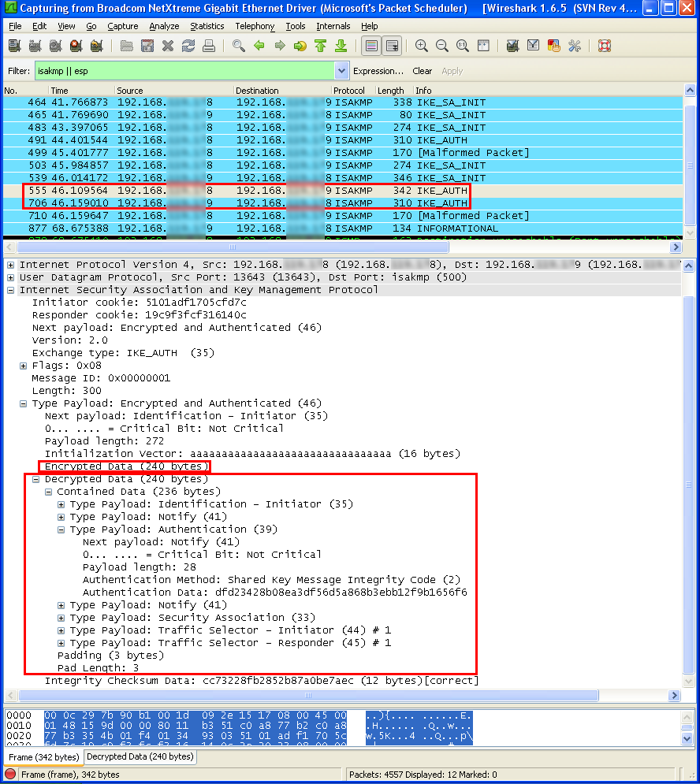The height and width of the screenshot is (784, 700).
Task: Toggle auto scroll in live capture
Action: pos(392,46)
